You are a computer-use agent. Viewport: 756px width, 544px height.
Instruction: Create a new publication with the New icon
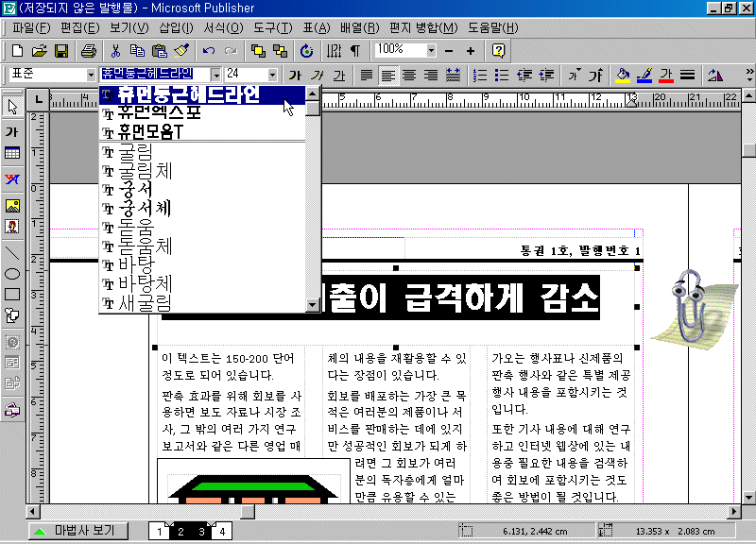(x=17, y=51)
